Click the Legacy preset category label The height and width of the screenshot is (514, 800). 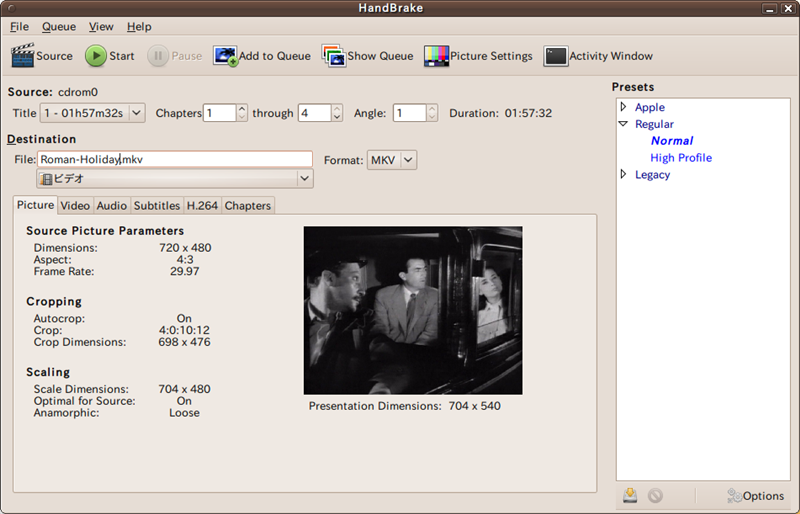click(652, 175)
